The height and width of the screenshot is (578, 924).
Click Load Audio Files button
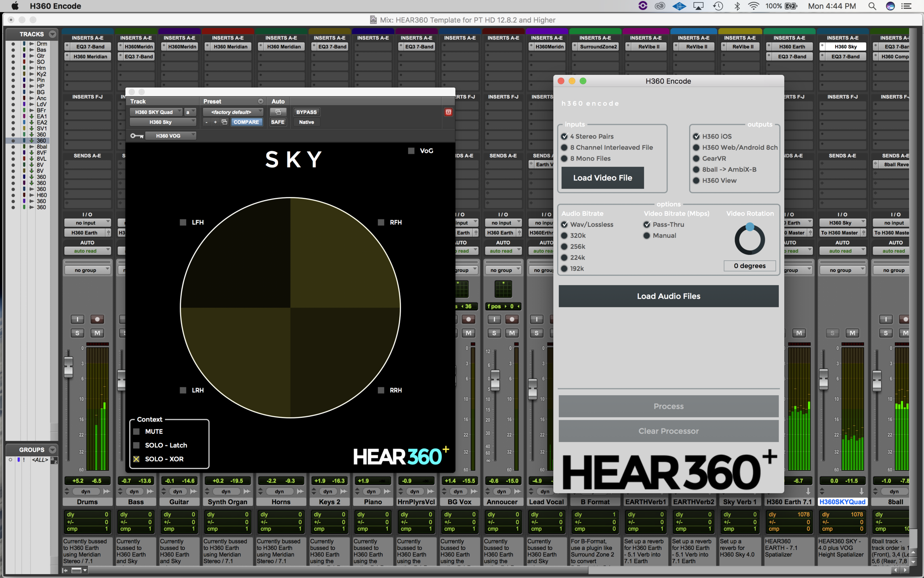pyautogui.click(x=668, y=296)
